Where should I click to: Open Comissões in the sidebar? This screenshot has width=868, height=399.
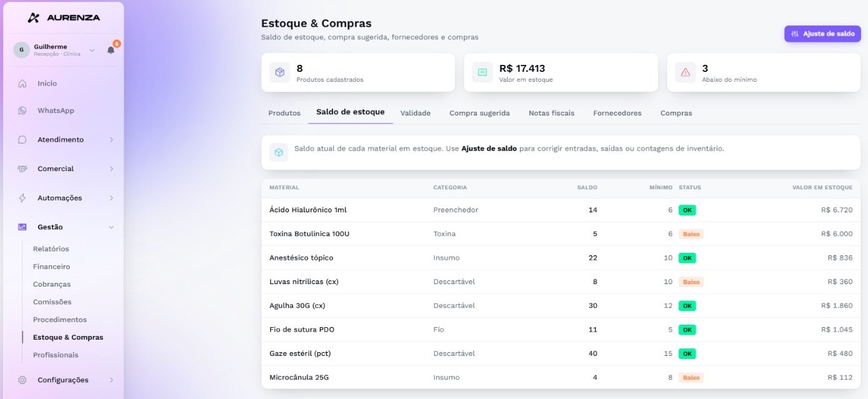(52, 302)
